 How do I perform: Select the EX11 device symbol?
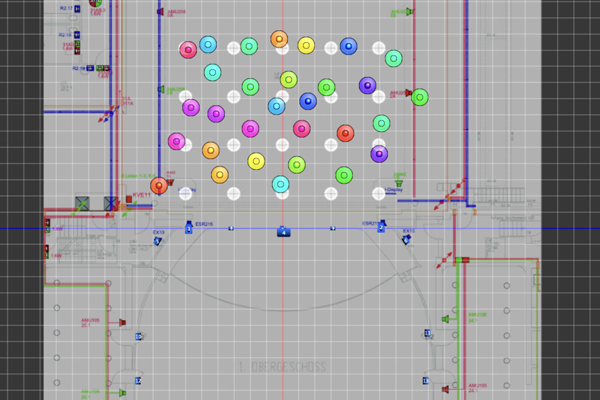(x=407, y=241)
